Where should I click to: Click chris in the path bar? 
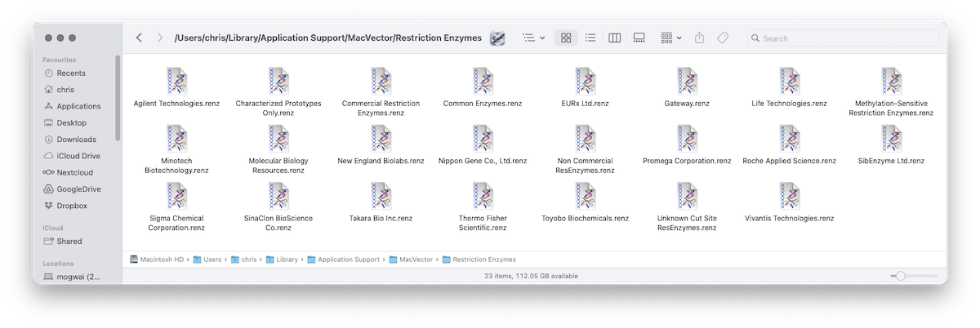(243, 259)
